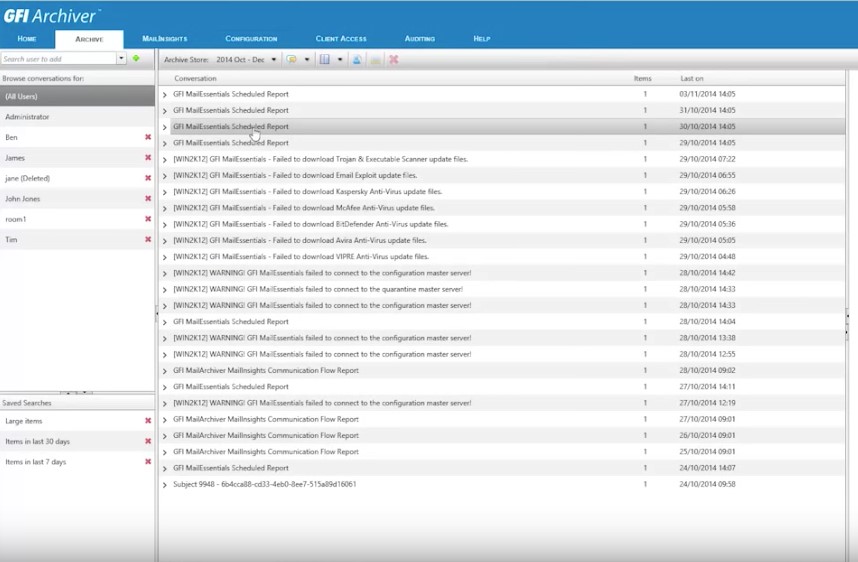Remove user James with red X
858x562 pixels.
point(148,158)
